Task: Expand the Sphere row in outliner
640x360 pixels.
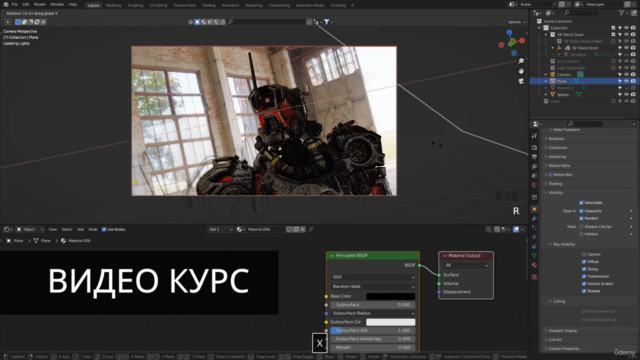Action: tap(546, 94)
